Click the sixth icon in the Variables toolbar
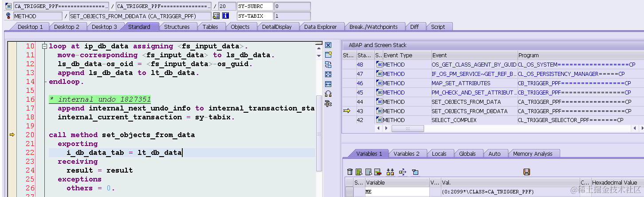Screen dimensions: 644x197 pyautogui.click(x=403, y=172)
